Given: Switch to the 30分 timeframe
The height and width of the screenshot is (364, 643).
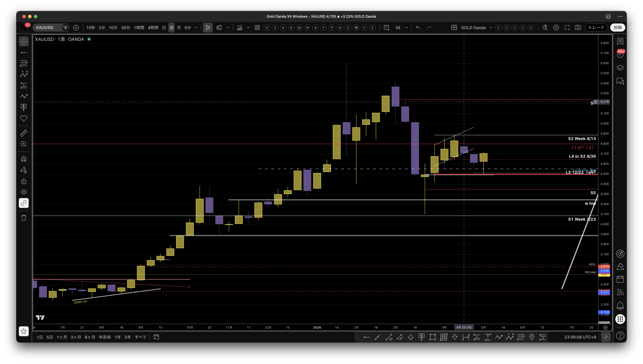Looking at the screenshot, I should pyautogui.click(x=126, y=28).
